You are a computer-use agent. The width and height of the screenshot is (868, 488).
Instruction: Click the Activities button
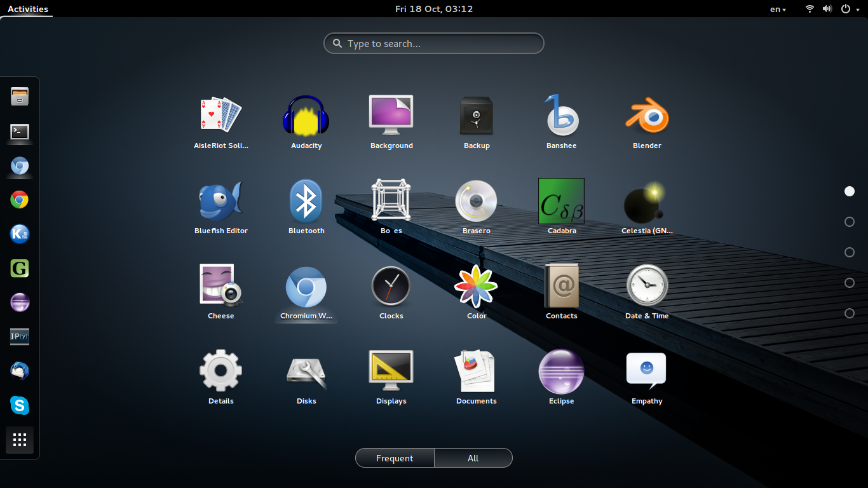click(x=27, y=9)
